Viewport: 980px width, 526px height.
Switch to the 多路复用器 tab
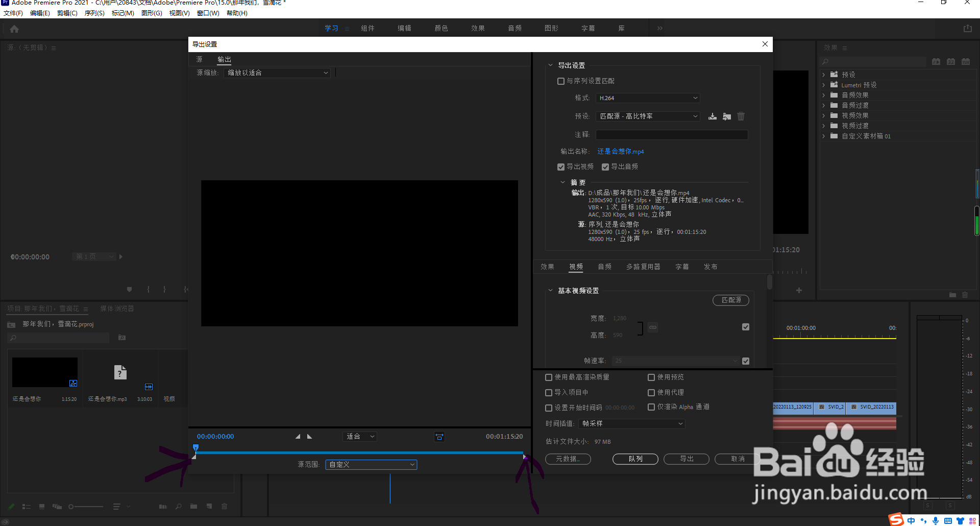643,267
